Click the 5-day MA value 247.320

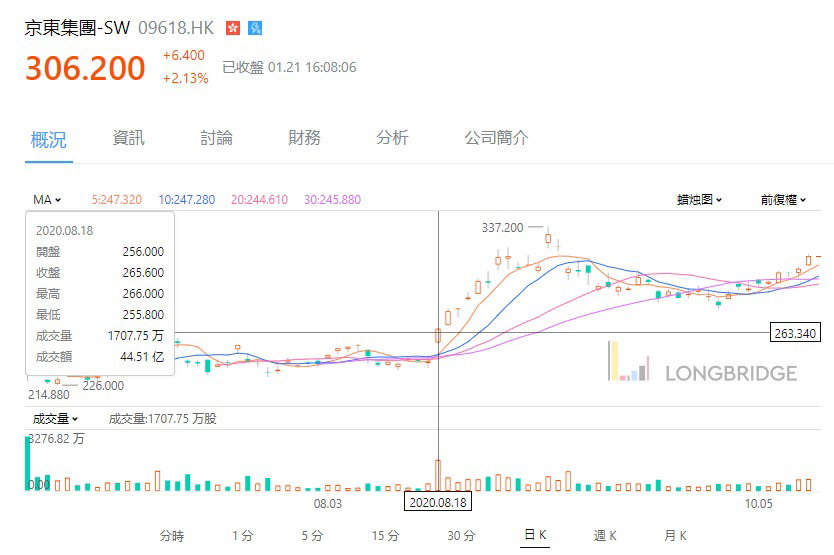click(x=116, y=200)
